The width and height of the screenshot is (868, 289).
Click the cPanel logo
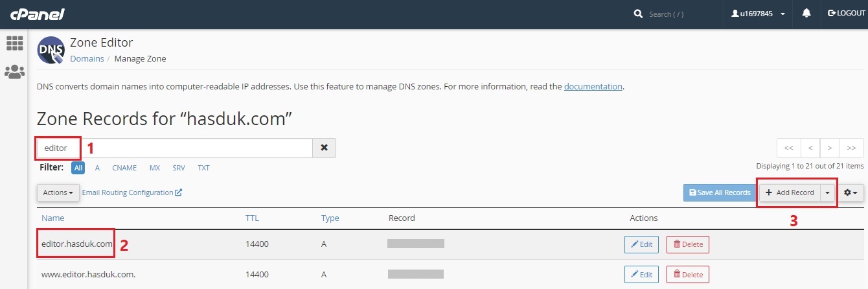pyautogui.click(x=37, y=14)
